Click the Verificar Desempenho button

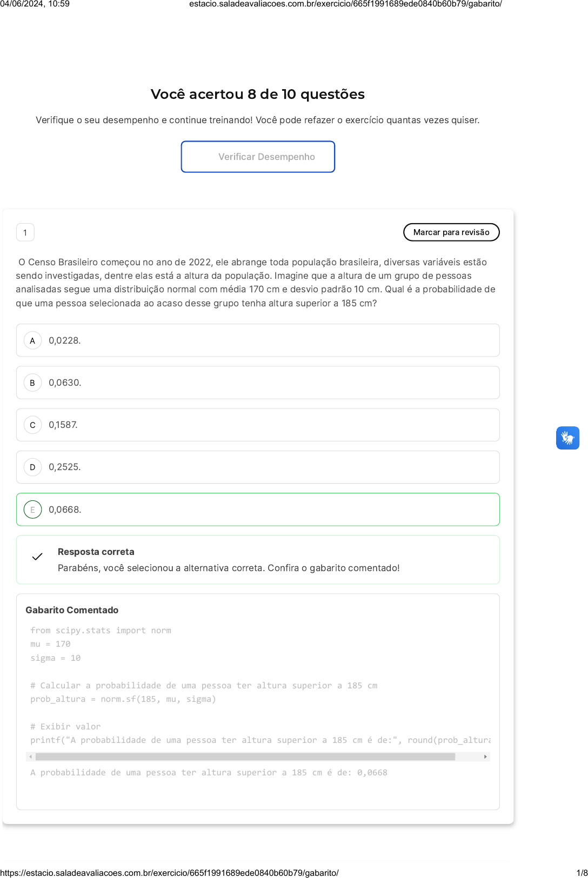[258, 157]
